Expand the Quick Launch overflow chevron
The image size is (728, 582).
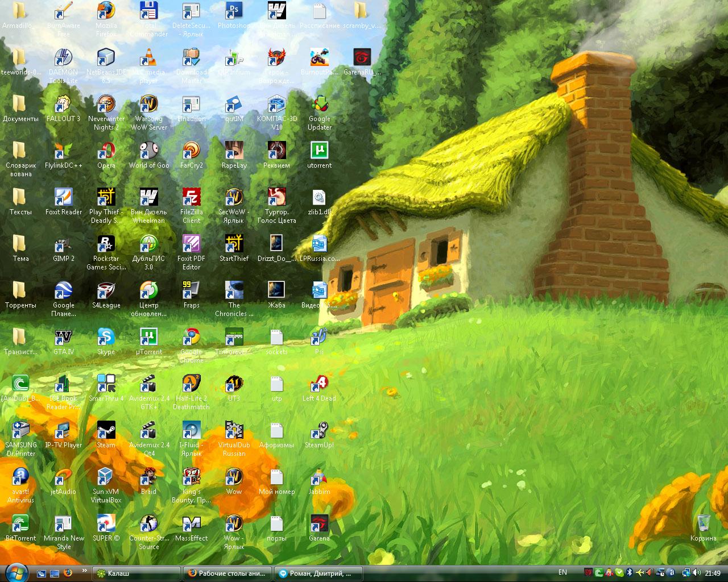pyautogui.click(x=85, y=571)
